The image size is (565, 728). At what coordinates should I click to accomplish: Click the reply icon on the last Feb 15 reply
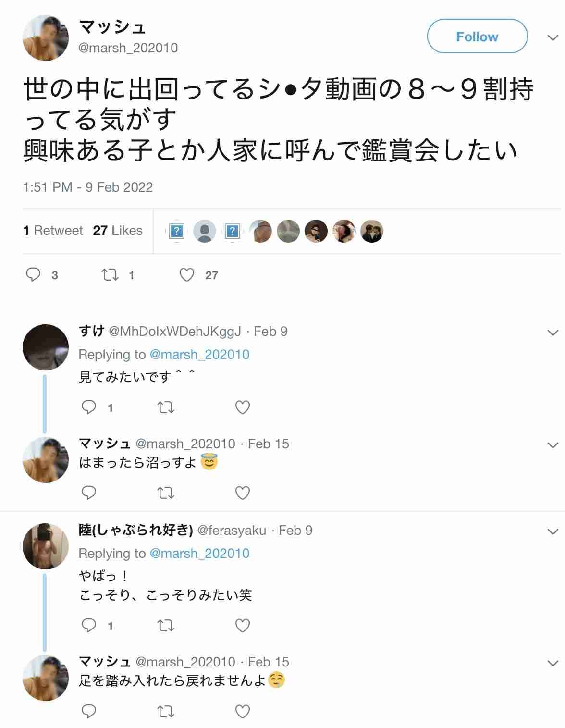pyautogui.click(x=89, y=711)
